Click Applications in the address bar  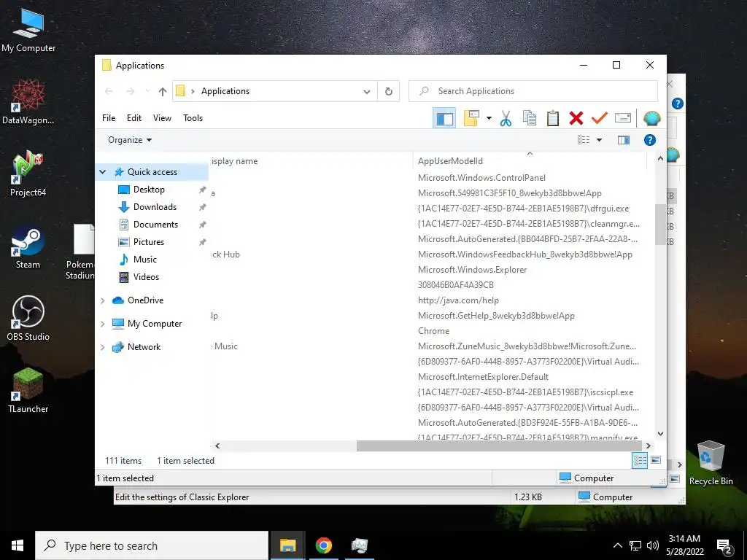coord(225,91)
